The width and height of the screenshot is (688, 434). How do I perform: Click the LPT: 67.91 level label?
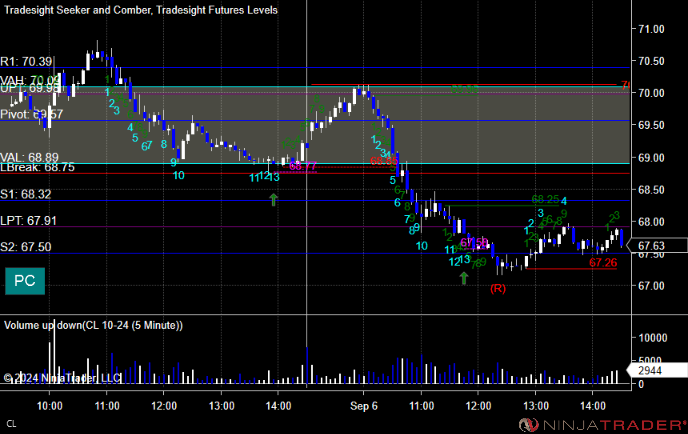[29, 220]
